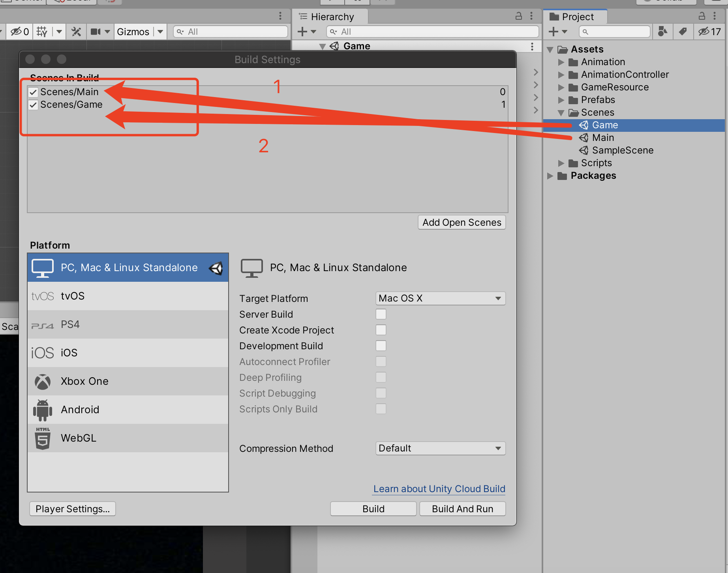
Task: Uncheck Scenes/Game in build list
Action: coord(33,105)
